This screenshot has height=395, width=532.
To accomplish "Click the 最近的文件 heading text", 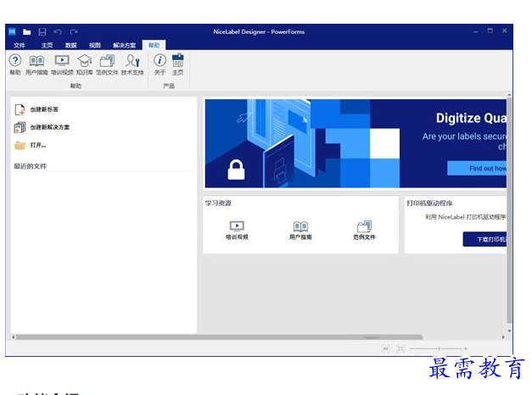I will click(x=31, y=166).
